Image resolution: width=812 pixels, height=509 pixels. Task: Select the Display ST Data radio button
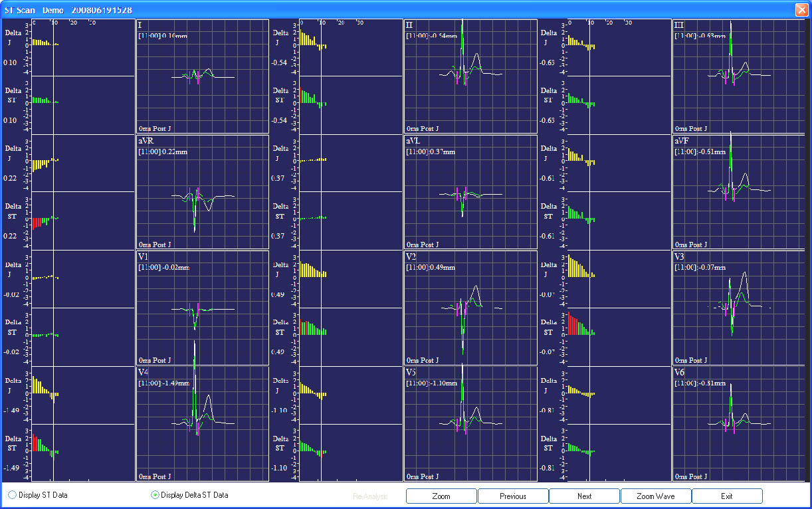coord(12,495)
